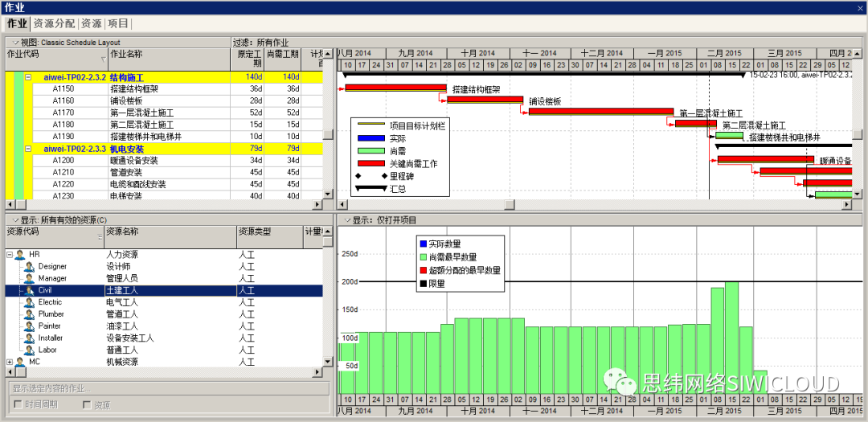Open the 资源分配 tab
The height and width of the screenshot is (422, 868).
click(x=54, y=23)
